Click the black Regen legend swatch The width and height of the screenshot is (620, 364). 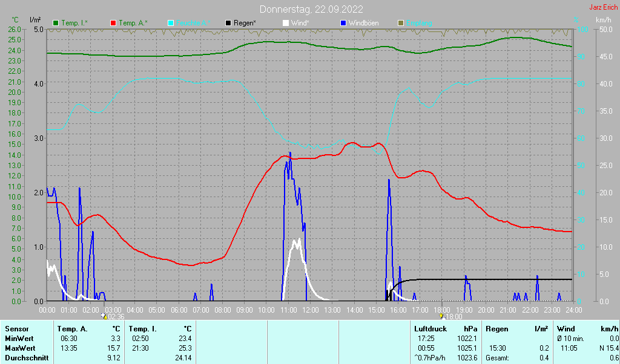click(x=228, y=24)
